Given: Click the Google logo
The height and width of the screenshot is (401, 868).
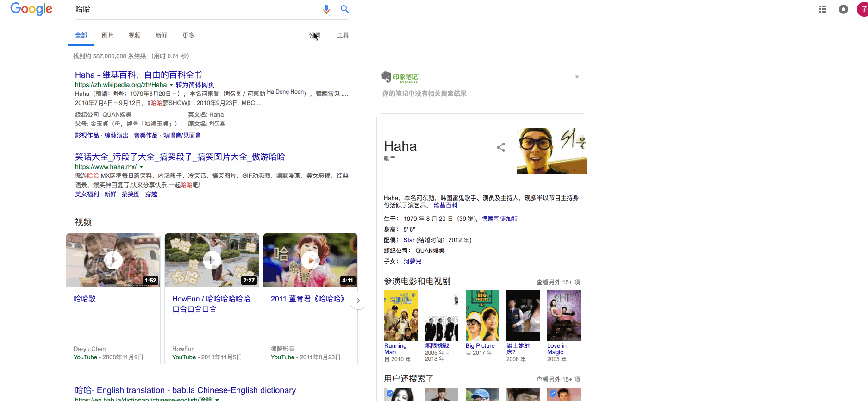Looking at the screenshot, I should 31,9.
